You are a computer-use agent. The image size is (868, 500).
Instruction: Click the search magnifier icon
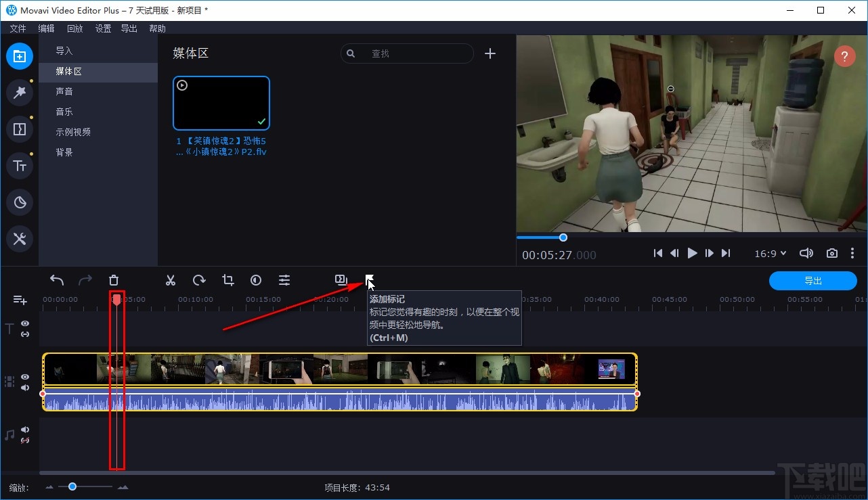(x=351, y=53)
